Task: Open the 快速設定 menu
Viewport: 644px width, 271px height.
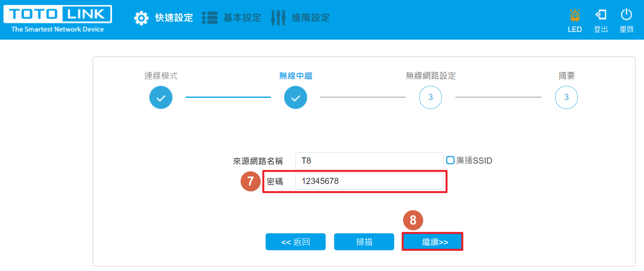Action: (x=174, y=18)
